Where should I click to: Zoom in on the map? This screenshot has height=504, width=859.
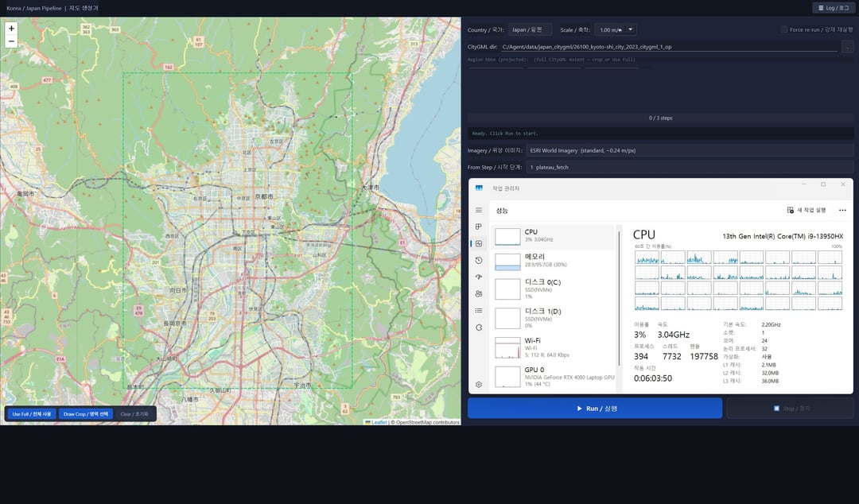click(x=11, y=29)
